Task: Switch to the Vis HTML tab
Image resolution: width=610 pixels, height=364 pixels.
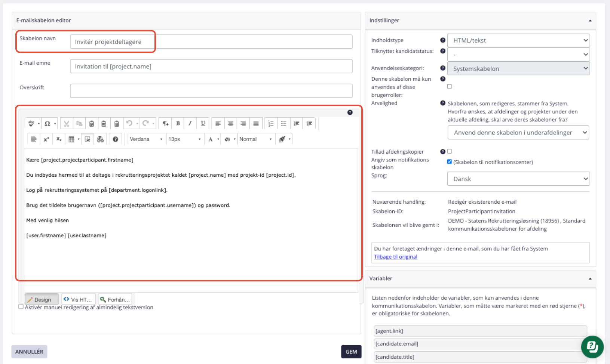Action: click(78, 299)
